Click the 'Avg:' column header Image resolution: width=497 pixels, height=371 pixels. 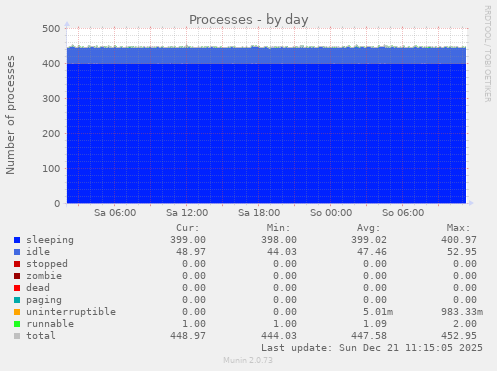pos(368,228)
